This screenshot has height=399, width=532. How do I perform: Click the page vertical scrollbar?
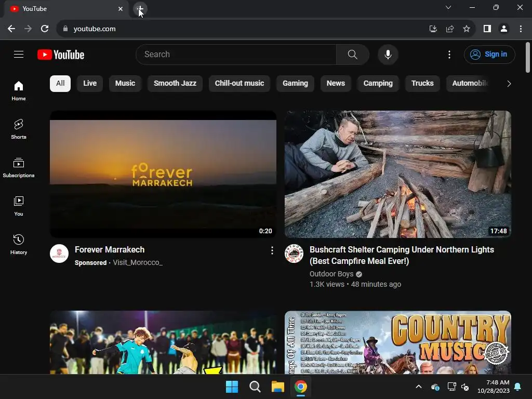[x=528, y=58]
